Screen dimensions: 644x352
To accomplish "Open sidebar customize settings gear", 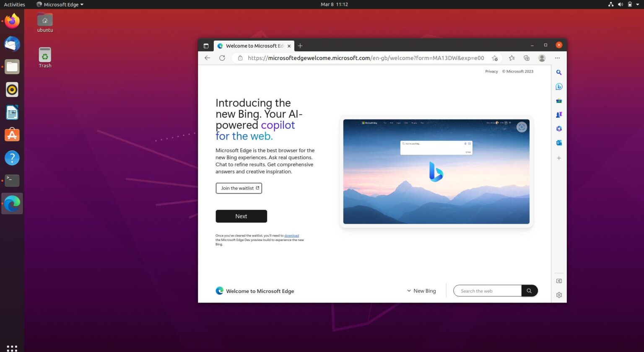I will (x=559, y=295).
